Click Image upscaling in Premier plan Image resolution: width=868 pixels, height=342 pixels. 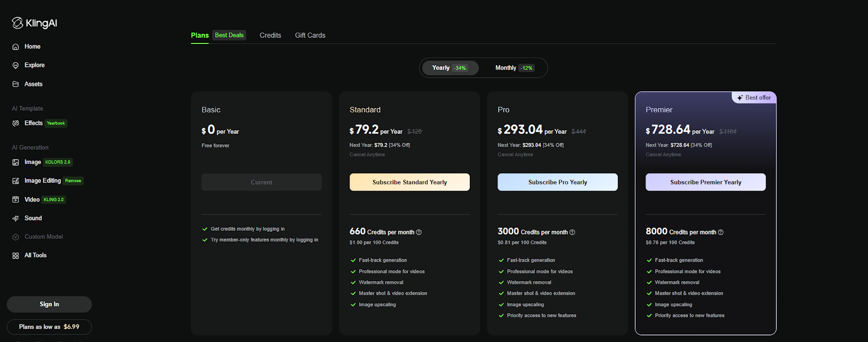pos(673,305)
